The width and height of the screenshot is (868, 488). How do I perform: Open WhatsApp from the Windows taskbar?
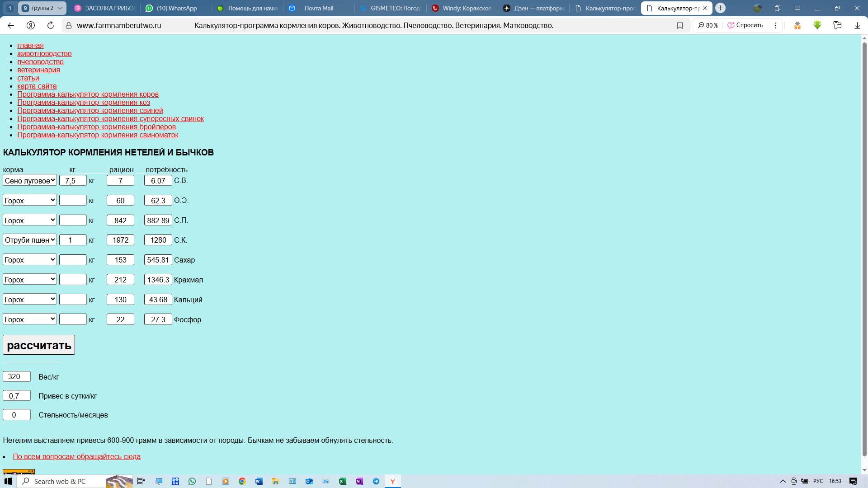(192, 481)
